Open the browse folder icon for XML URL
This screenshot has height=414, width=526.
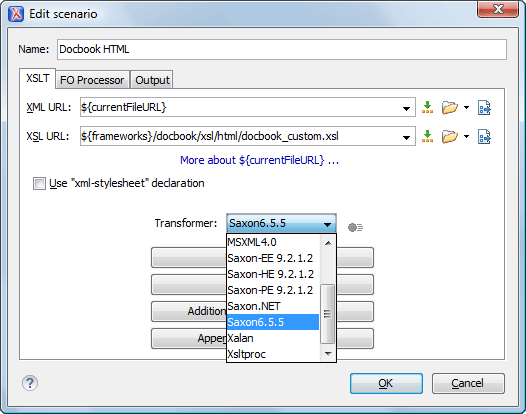point(450,108)
